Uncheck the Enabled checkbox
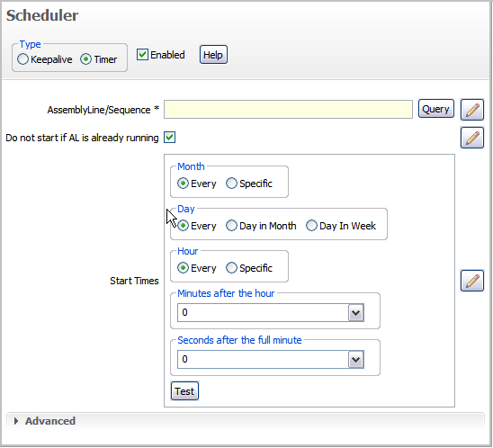 [x=142, y=55]
